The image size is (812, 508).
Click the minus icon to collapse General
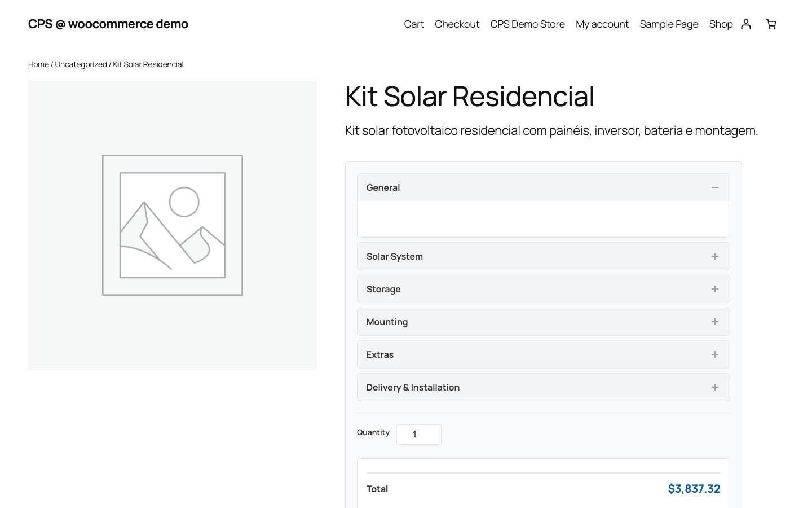pyautogui.click(x=714, y=187)
